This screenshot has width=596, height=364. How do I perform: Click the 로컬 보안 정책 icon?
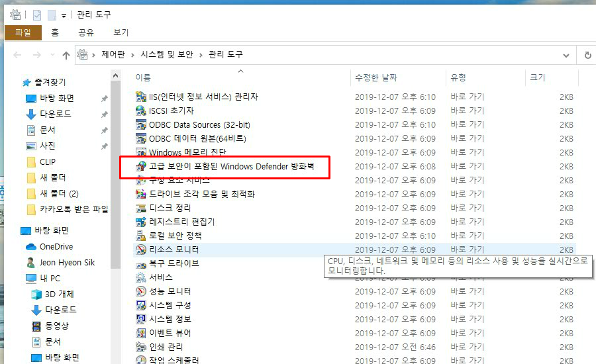[x=141, y=236]
